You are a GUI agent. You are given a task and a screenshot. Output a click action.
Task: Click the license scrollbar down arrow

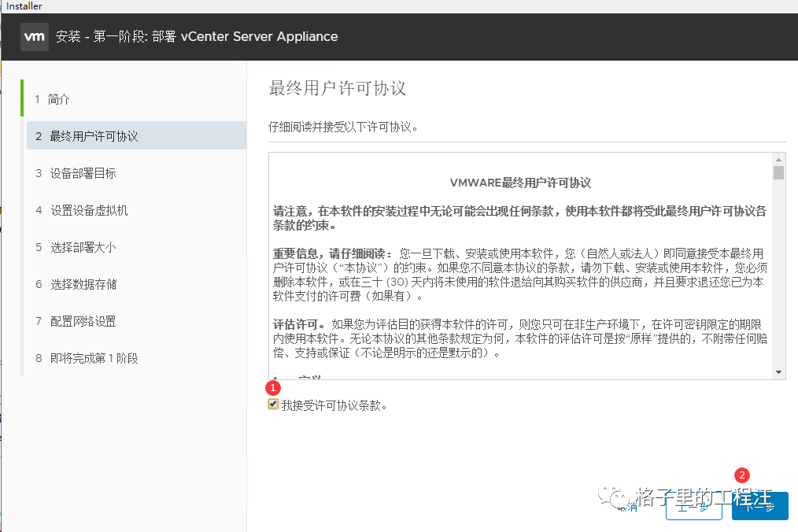pyautogui.click(x=778, y=372)
